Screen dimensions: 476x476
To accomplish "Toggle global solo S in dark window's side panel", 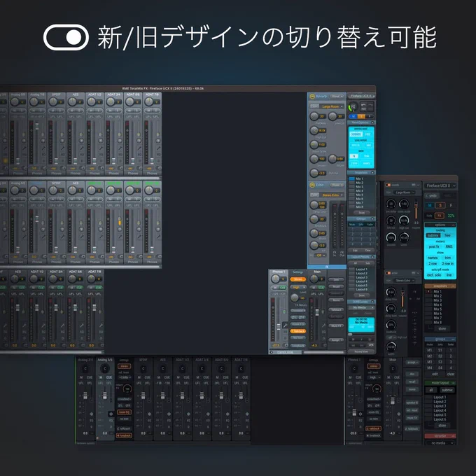I will 440,206.
